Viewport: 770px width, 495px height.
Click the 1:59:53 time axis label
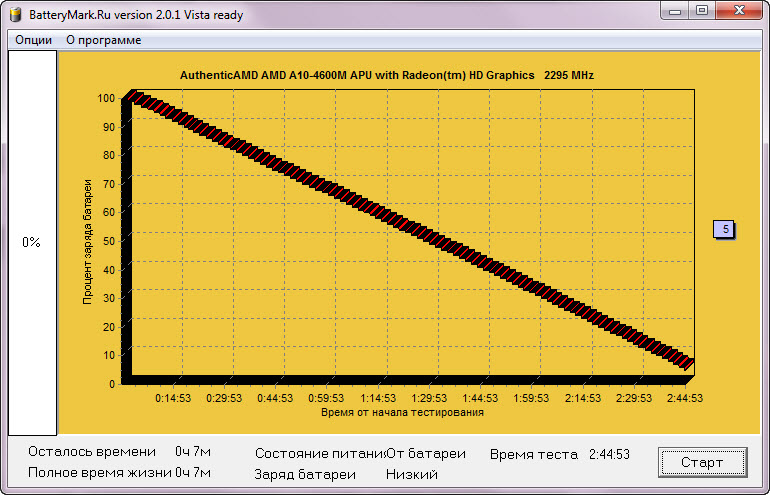[531, 398]
